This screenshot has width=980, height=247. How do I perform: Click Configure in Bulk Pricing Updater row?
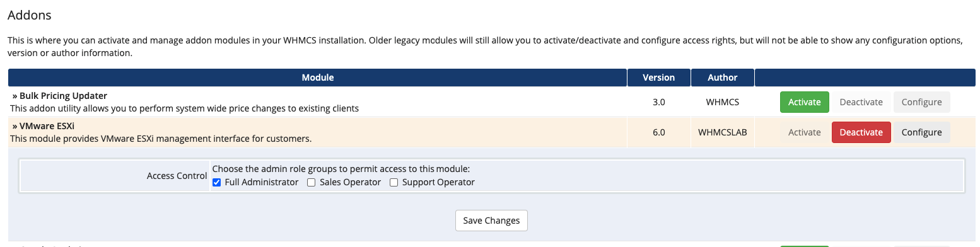tap(921, 102)
